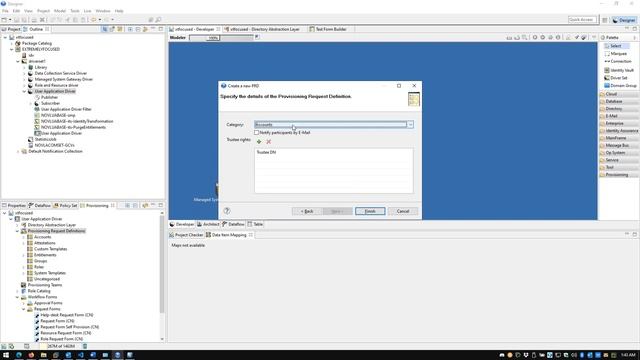Remove trustee with the red X icon
This screenshot has height=360, width=640.
[269, 142]
